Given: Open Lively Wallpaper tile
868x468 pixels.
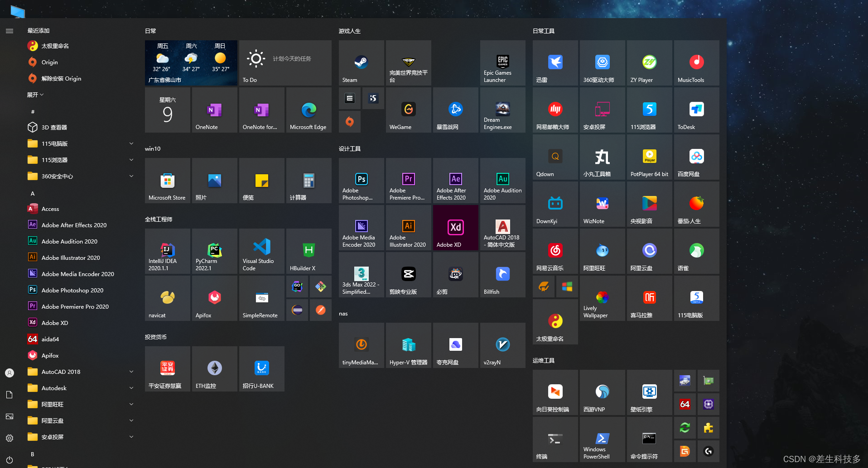Looking at the screenshot, I should click(x=602, y=298).
